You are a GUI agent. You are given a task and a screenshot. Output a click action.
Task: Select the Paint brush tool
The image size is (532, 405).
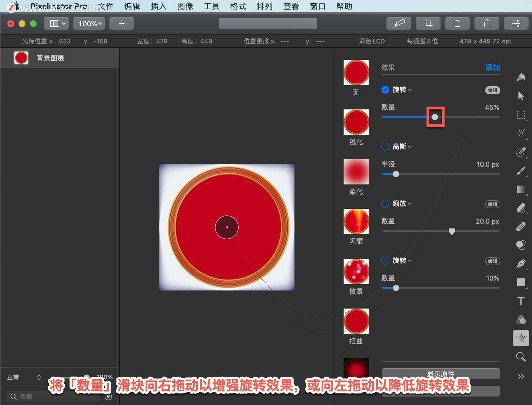pyautogui.click(x=521, y=171)
